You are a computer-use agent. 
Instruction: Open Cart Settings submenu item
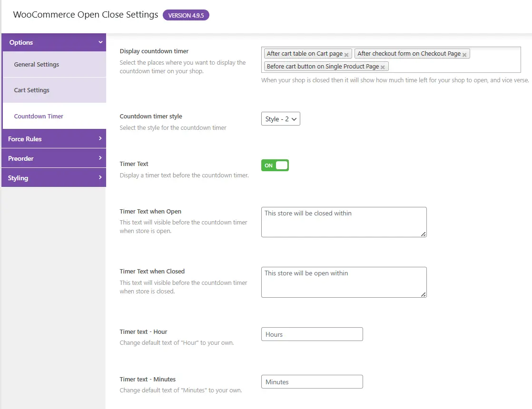click(54, 90)
